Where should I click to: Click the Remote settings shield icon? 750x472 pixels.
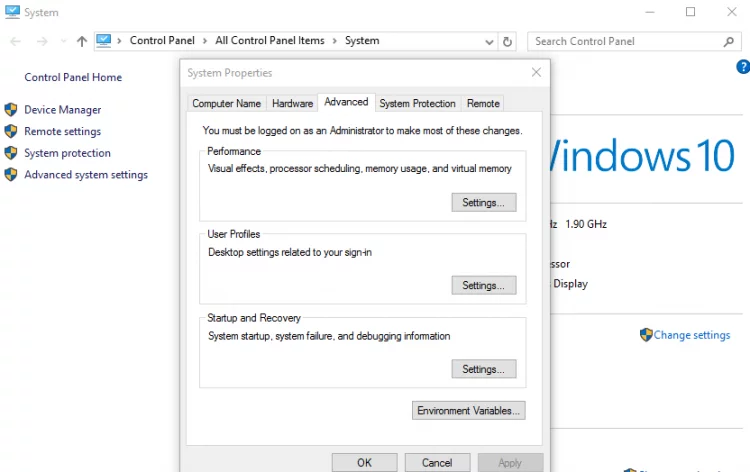tap(11, 131)
